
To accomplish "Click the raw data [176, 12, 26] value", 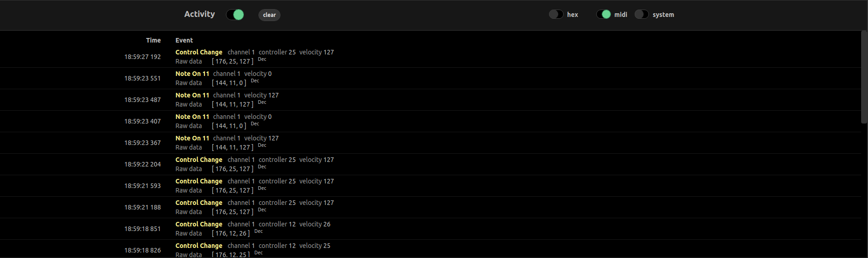I will click(231, 233).
